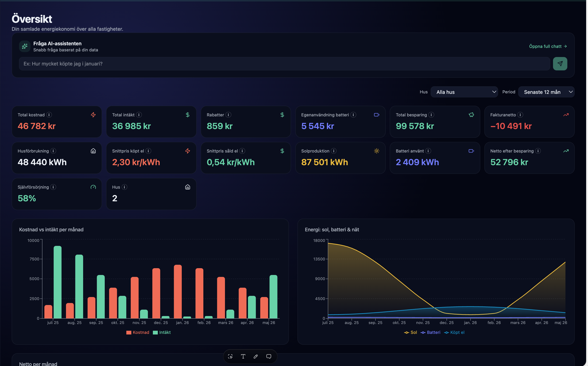Click trend arrow icon on Fakturanetto card
Screen dimensions: 588x366
[x=566, y=115]
